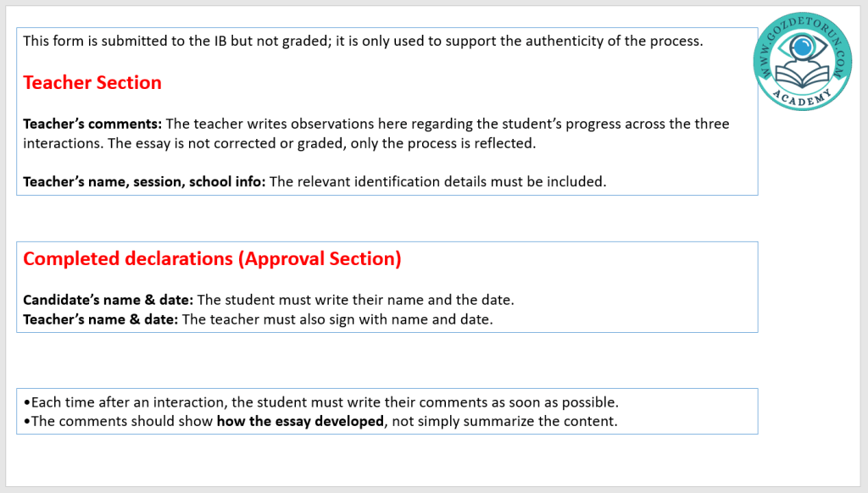Click 'The relevant identification details must be included' text
The width and height of the screenshot is (868, 493).
click(437, 181)
